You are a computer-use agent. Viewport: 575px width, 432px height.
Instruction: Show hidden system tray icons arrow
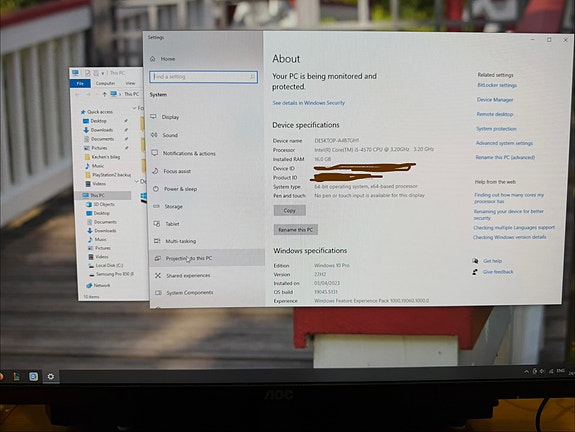[x=526, y=372]
